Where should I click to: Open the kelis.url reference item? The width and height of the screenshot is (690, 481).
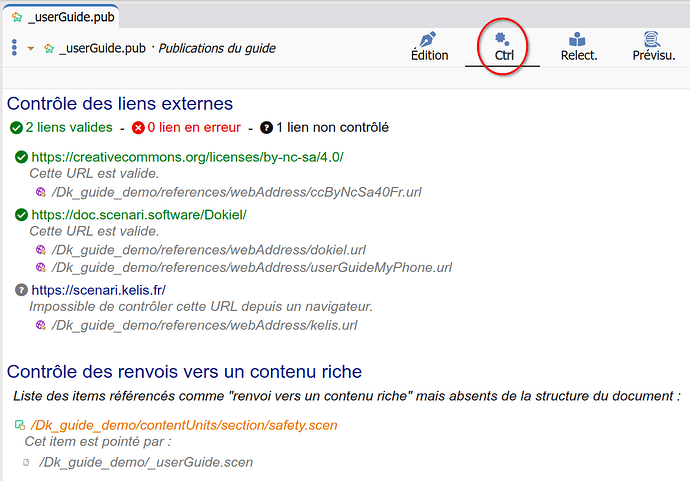[x=204, y=325]
